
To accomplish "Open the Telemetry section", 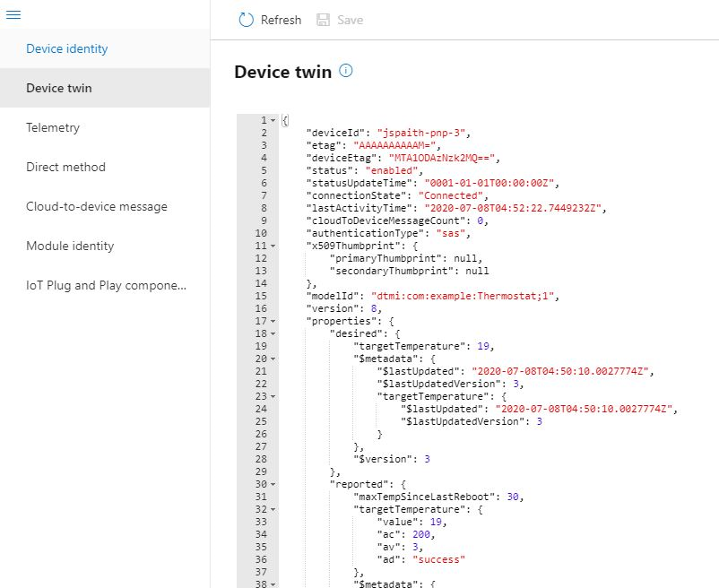I will point(53,127).
